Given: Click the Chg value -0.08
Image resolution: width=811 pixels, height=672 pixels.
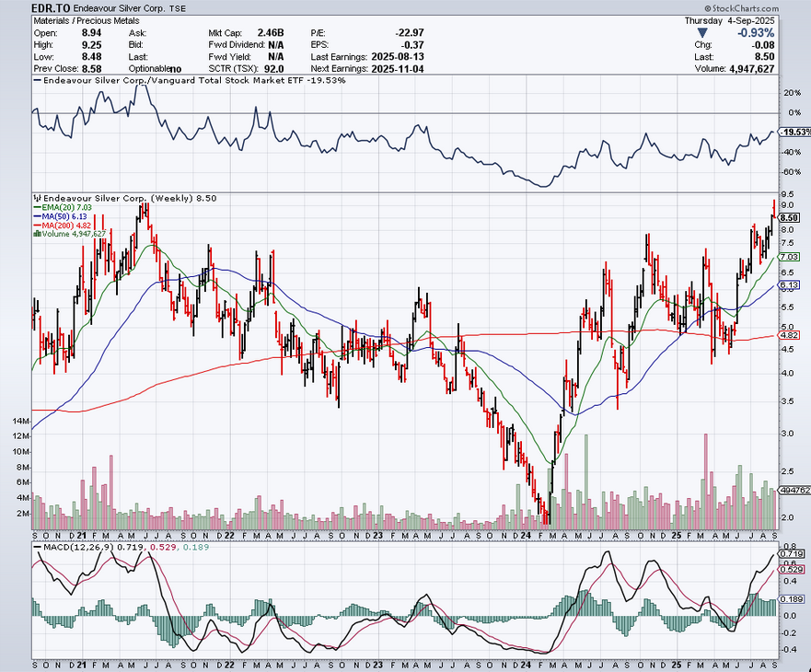Looking at the screenshot, I should click(x=763, y=45).
